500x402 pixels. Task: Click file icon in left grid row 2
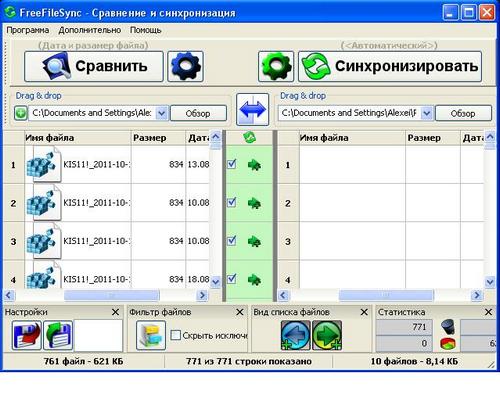[44, 203]
